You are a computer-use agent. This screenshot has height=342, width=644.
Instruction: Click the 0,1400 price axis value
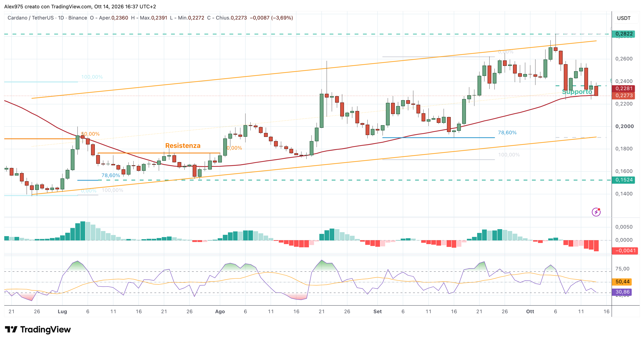click(x=624, y=194)
